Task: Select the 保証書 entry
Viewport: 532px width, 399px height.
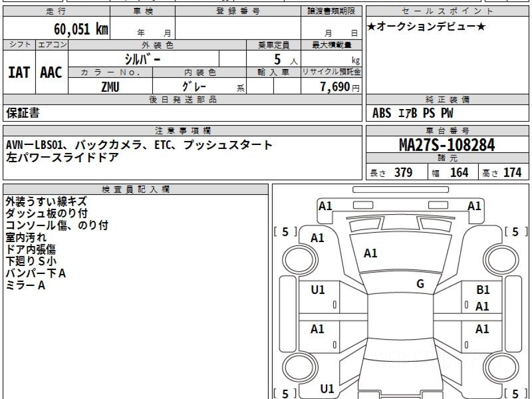Action: [23, 113]
